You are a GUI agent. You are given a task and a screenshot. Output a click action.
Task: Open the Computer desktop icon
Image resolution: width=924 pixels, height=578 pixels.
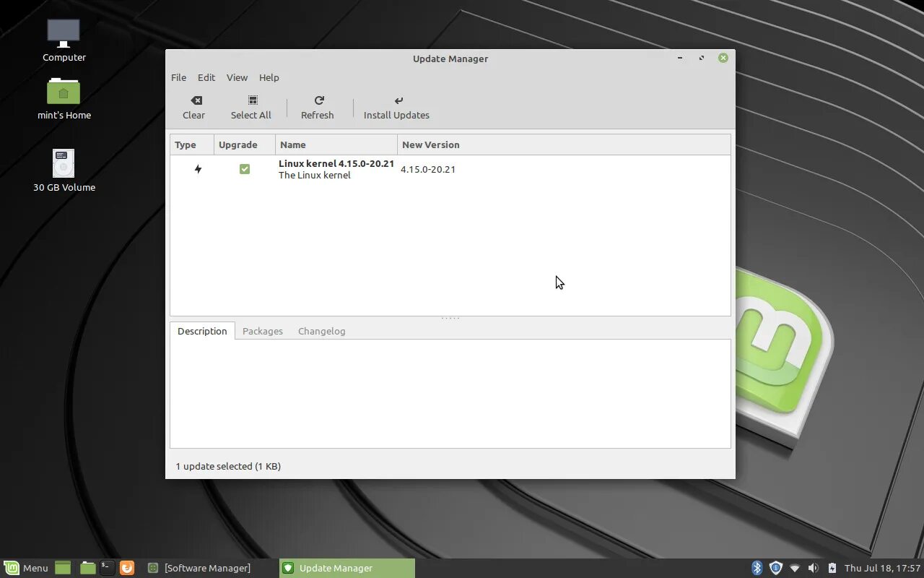[64, 40]
